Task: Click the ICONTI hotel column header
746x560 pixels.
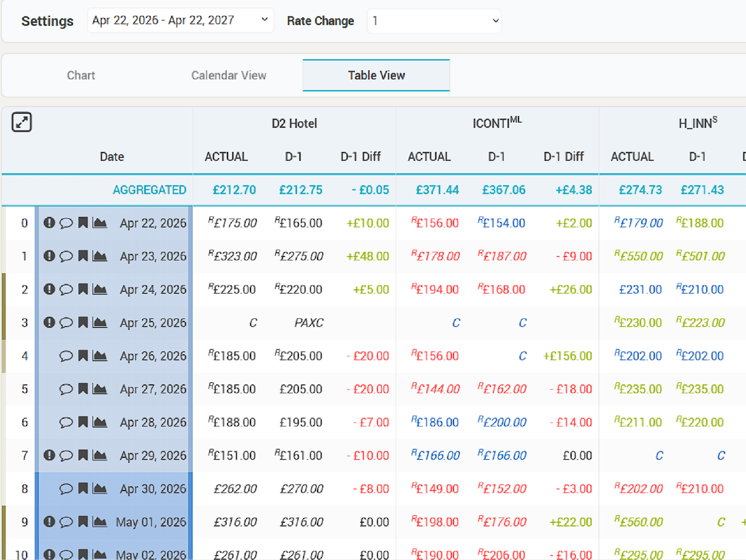Action: pos(497,123)
